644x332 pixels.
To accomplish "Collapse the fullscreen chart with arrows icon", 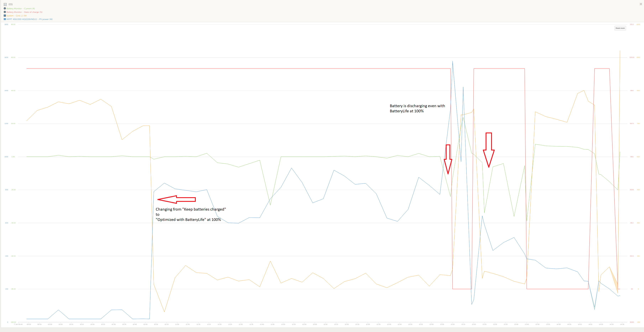I will point(641,4).
